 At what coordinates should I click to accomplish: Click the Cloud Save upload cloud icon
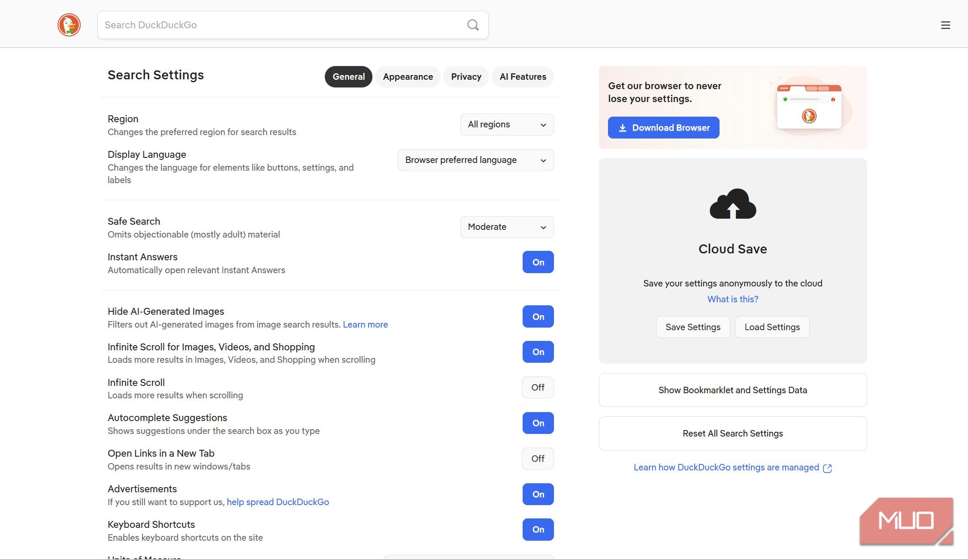733,204
